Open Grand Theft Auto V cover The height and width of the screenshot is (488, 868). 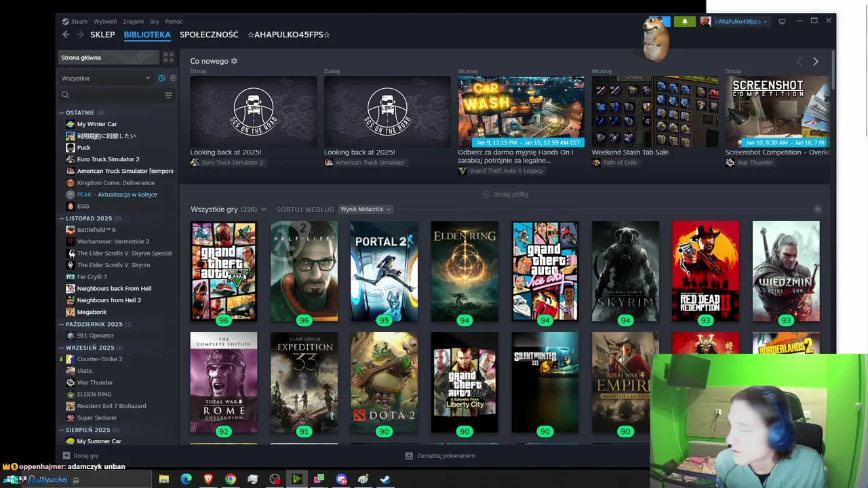coord(223,271)
